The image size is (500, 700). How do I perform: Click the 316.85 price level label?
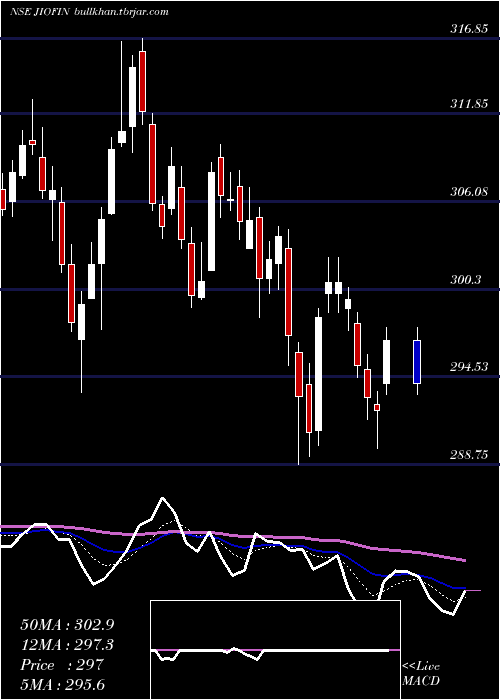point(469,30)
